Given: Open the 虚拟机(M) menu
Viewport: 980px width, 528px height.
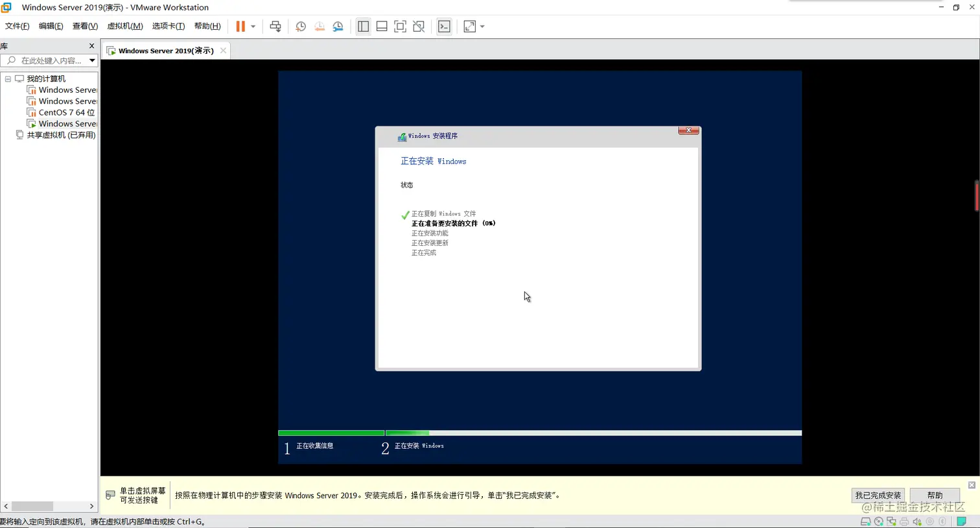Looking at the screenshot, I should pos(125,26).
